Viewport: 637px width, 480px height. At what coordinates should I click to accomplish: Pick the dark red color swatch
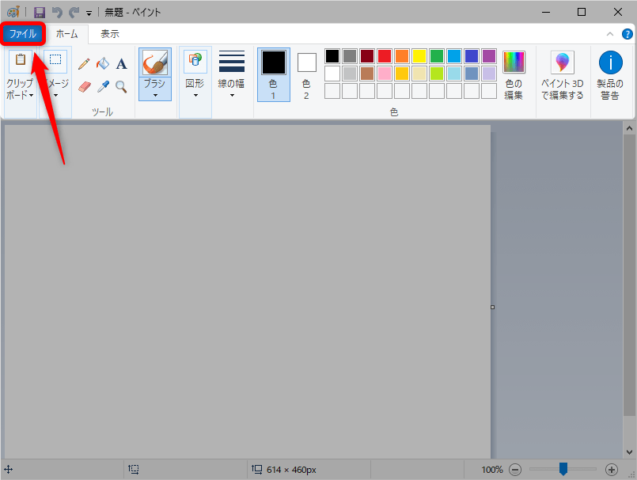click(367, 56)
